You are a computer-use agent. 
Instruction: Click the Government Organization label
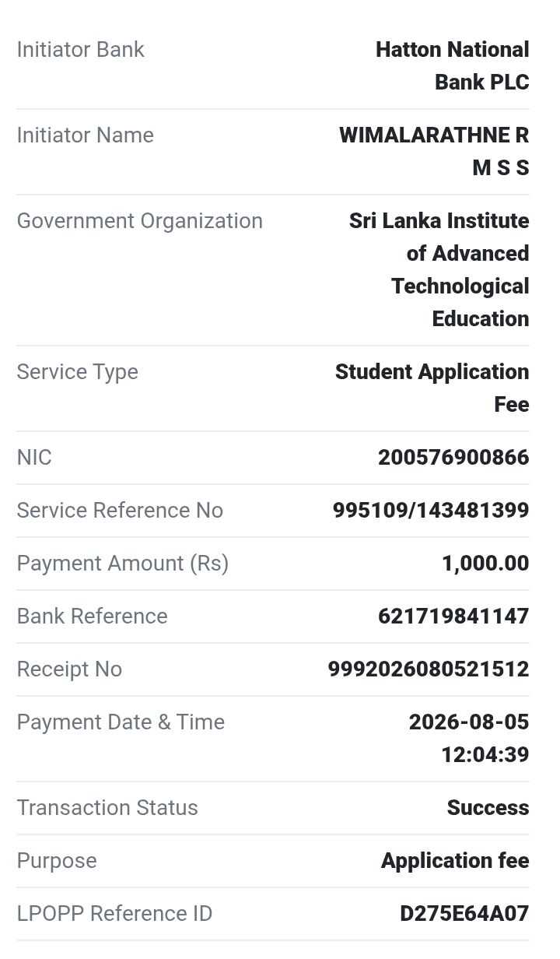pos(140,220)
